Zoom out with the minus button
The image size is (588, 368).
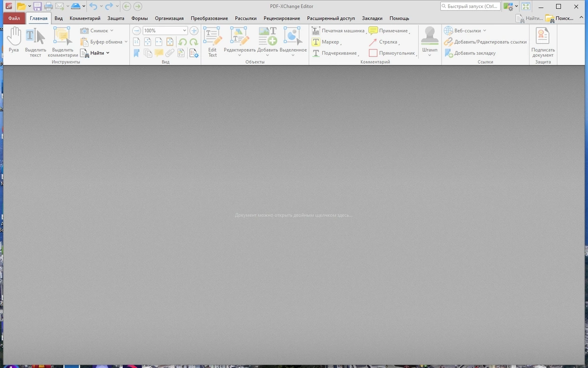[136, 30]
